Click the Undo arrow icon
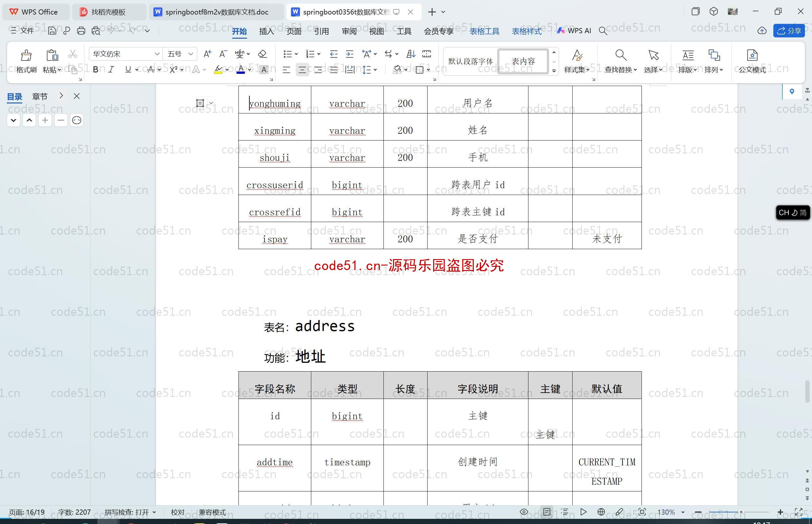This screenshot has width=812, height=524. [111, 30]
